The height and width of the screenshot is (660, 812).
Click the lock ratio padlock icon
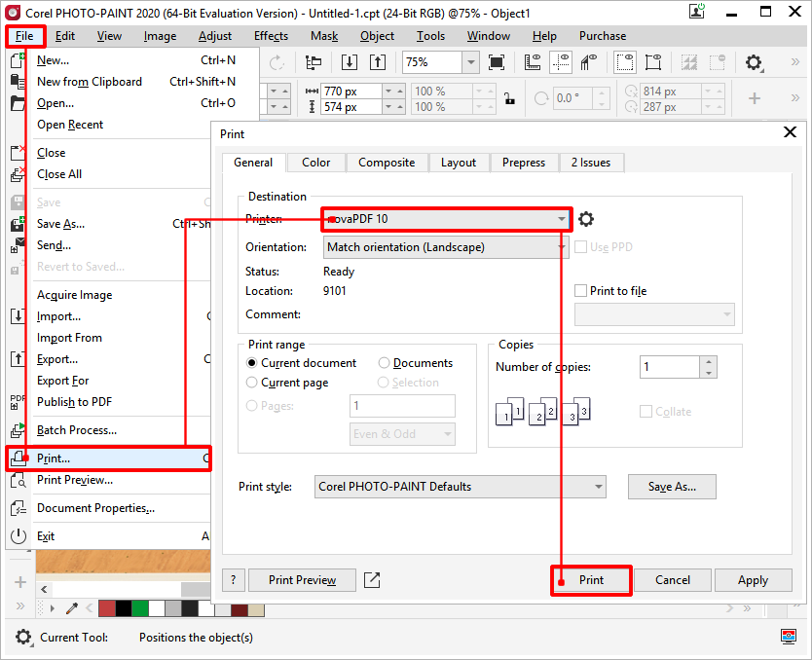(509, 98)
